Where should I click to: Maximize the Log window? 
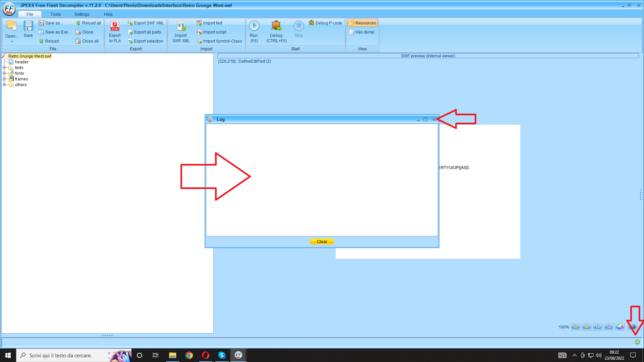425,120
